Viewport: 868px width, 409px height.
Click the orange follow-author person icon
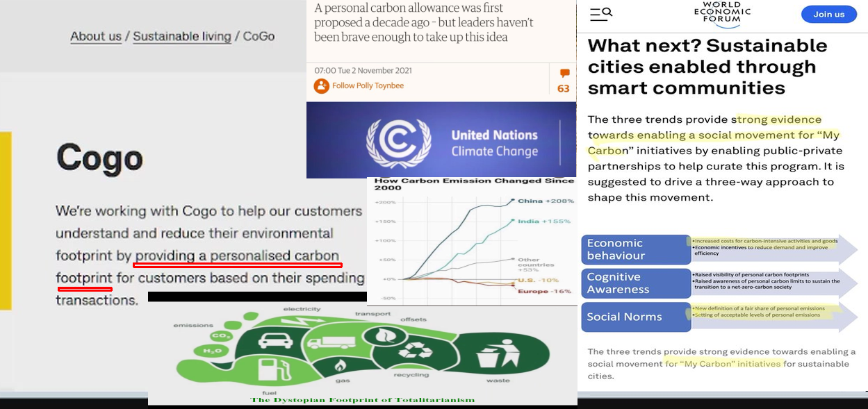(x=321, y=86)
